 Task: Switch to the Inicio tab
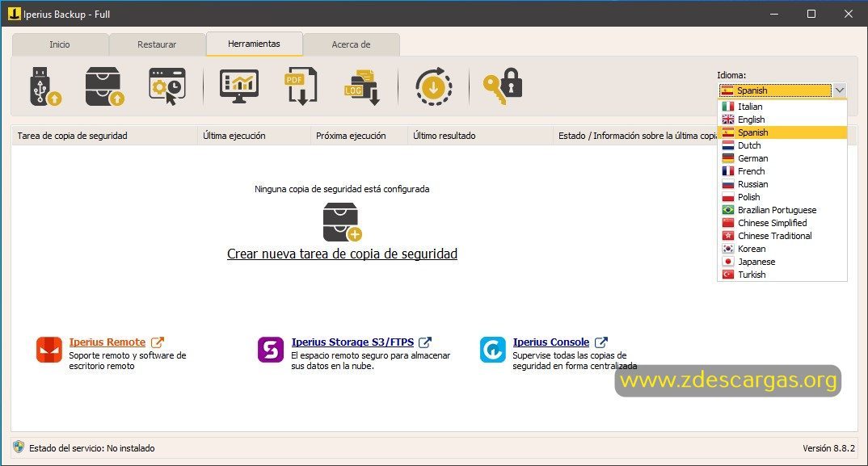[x=60, y=44]
